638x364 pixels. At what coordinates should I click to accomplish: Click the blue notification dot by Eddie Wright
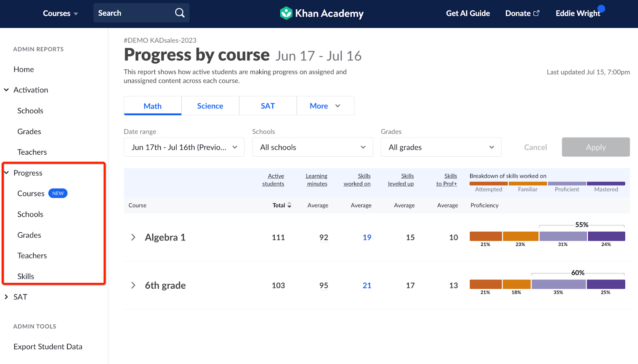(601, 9)
